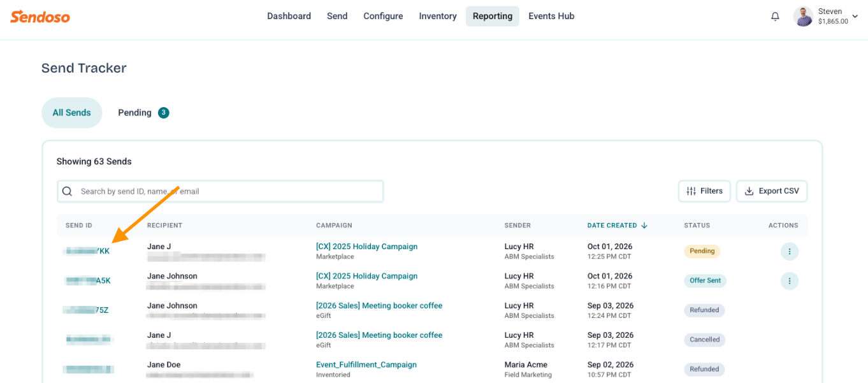Image resolution: width=868 pixels, height=383 pixels.
Task: Click the Sender column header
Action: click(517, 226)
